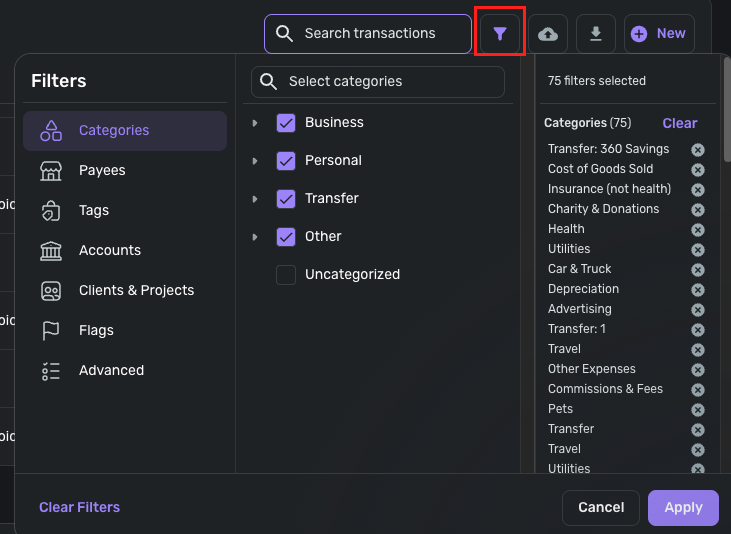The image size is (731, 534).
Task: Check the Uncategorized checkbox
Action: click(x=286, y=275)
